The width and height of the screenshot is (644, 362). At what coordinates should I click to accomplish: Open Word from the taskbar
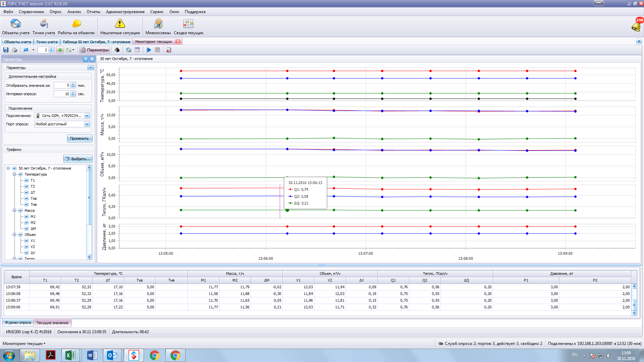(x=92, y=355)
